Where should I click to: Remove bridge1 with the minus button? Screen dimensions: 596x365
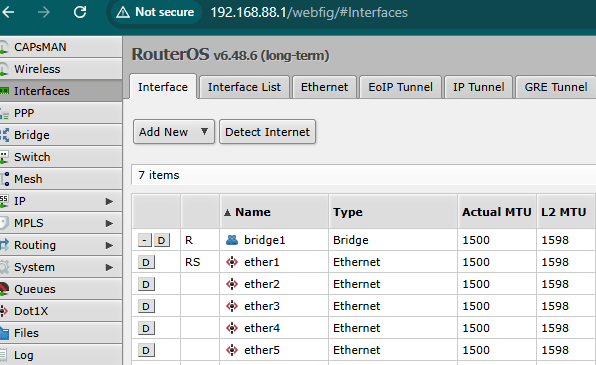[144, 240]
